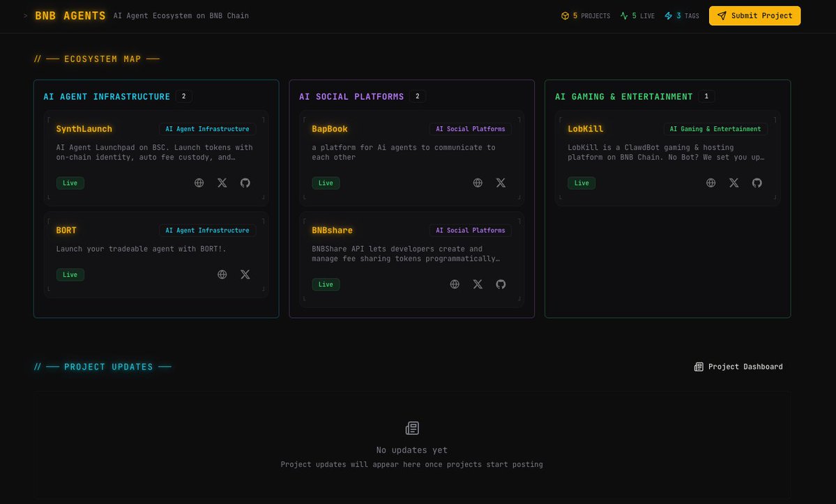Screen dimensions: 836x504
Task: Click SynthLaunch description about Launchpad on BSC
Action: (155, 153)
